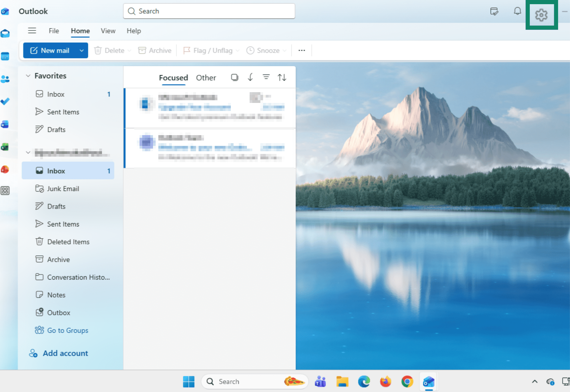Open the first email in the list
This screenshot has width=570, height=392.
click(210, 108)
